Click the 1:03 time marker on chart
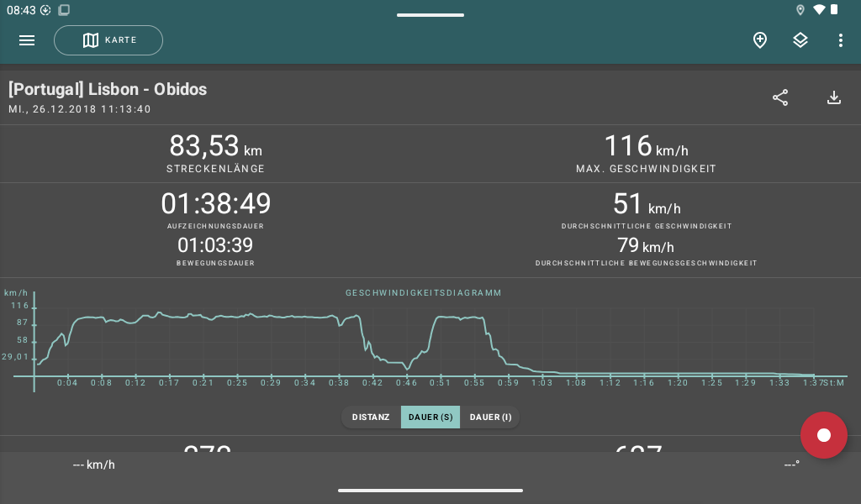Viewport: 861px width, 504px height. pyautogui.click(x=542, y=383)
